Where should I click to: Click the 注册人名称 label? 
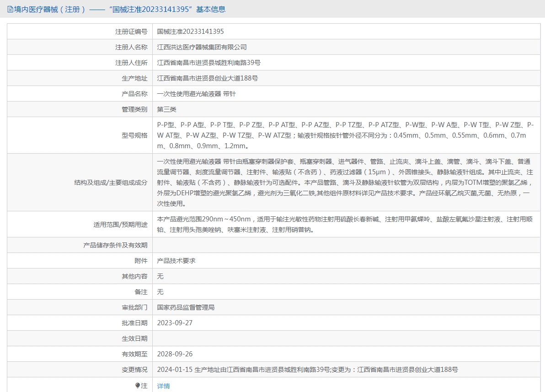tap(131, 47)
